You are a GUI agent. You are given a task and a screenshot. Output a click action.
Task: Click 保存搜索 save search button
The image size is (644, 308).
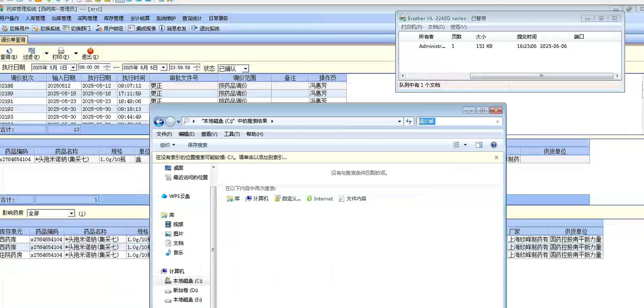197,145
